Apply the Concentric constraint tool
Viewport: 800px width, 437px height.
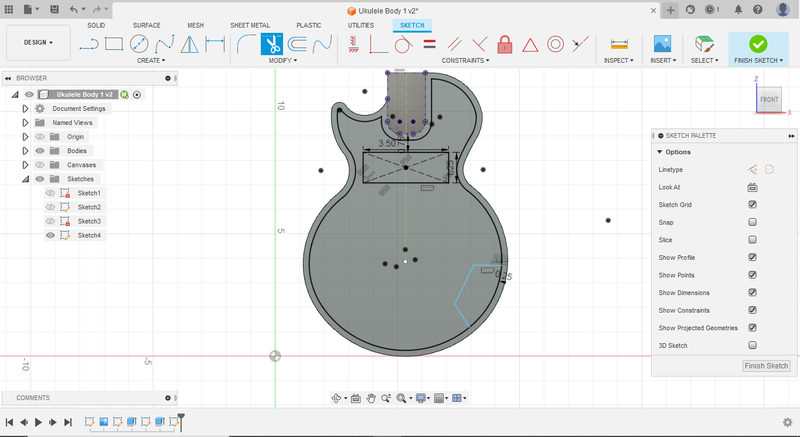point(556,44)
